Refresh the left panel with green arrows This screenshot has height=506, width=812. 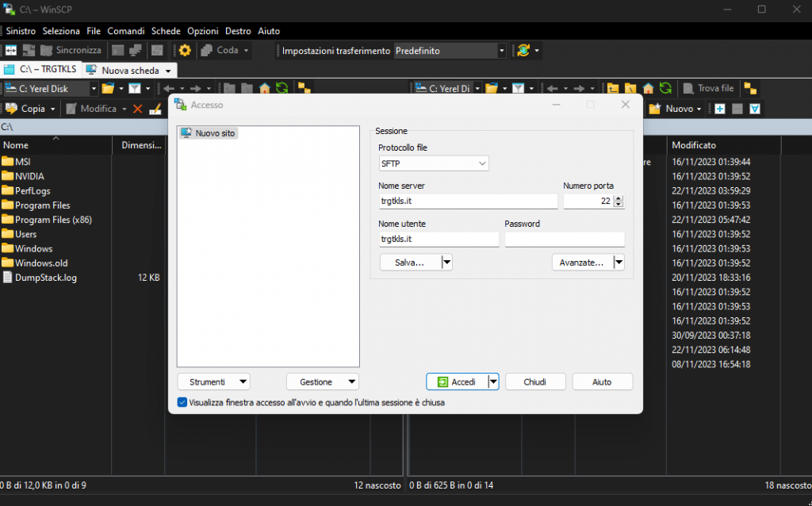pyautogui.click(x=282, y=89)
